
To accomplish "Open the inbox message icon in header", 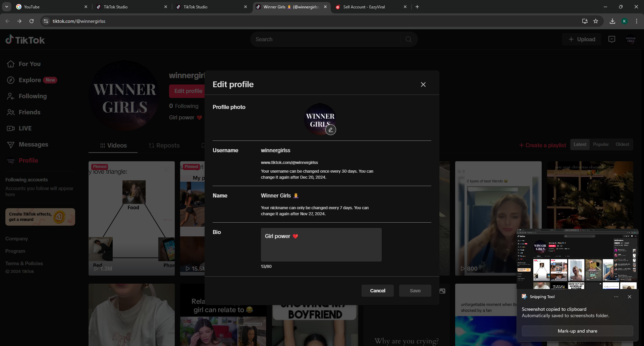I will [612, 39].
